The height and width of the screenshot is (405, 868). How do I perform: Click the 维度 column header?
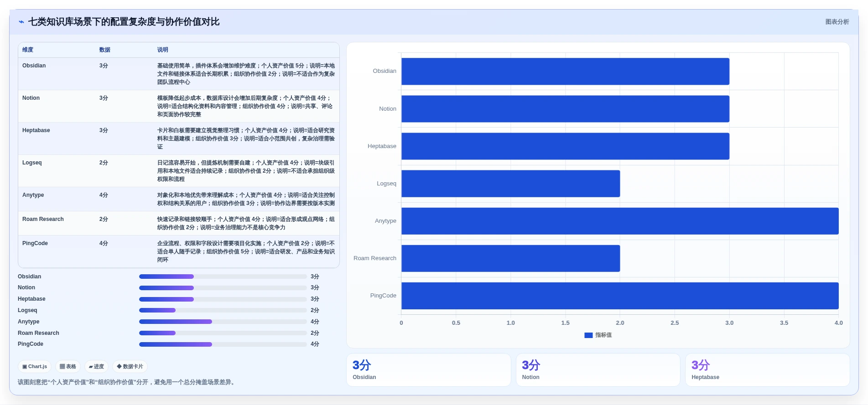28,50
